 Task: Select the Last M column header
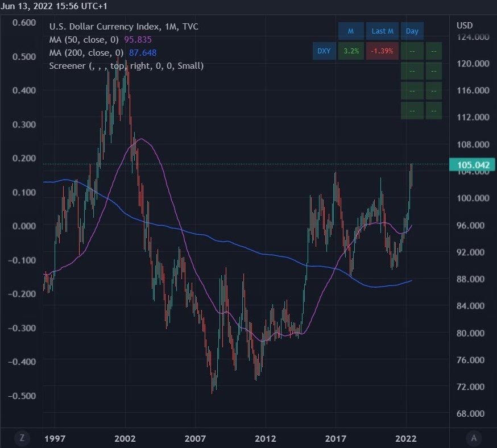click(382, 31)
